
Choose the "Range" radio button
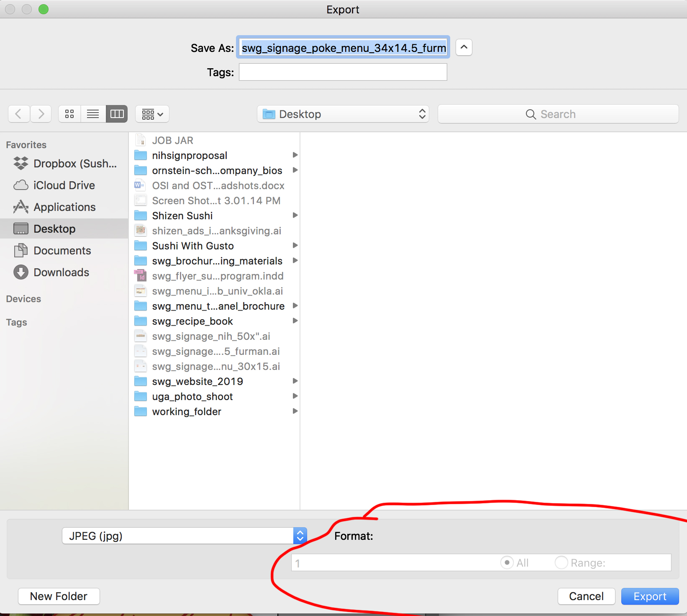(561, 562)
